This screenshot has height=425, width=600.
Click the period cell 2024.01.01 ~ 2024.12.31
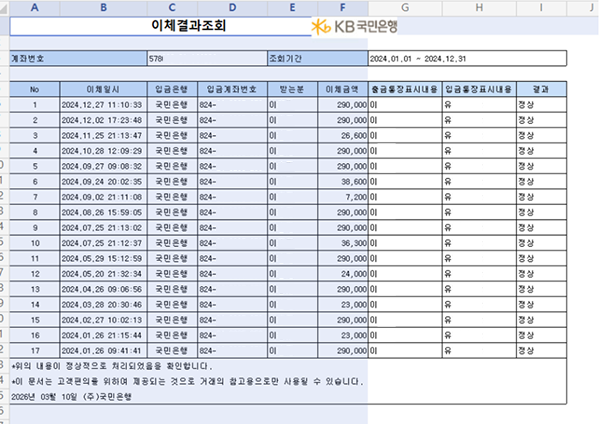tap(467, 59)
